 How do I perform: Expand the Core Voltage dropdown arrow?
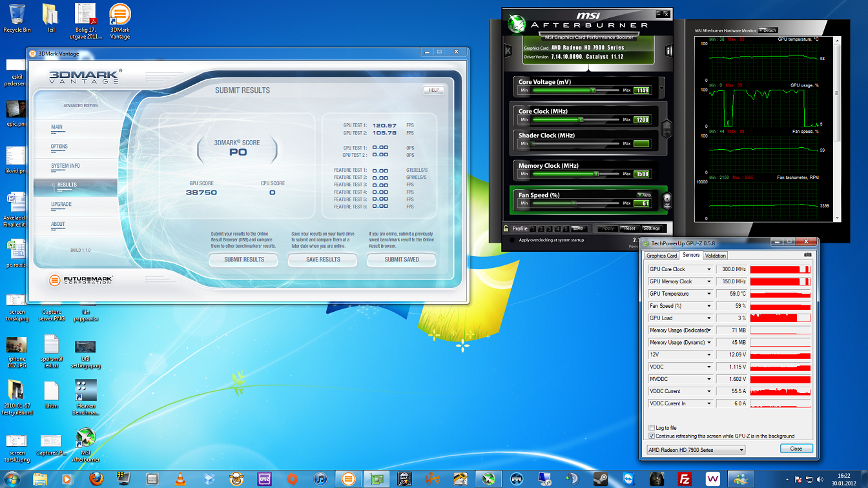(x=661, y=87)
